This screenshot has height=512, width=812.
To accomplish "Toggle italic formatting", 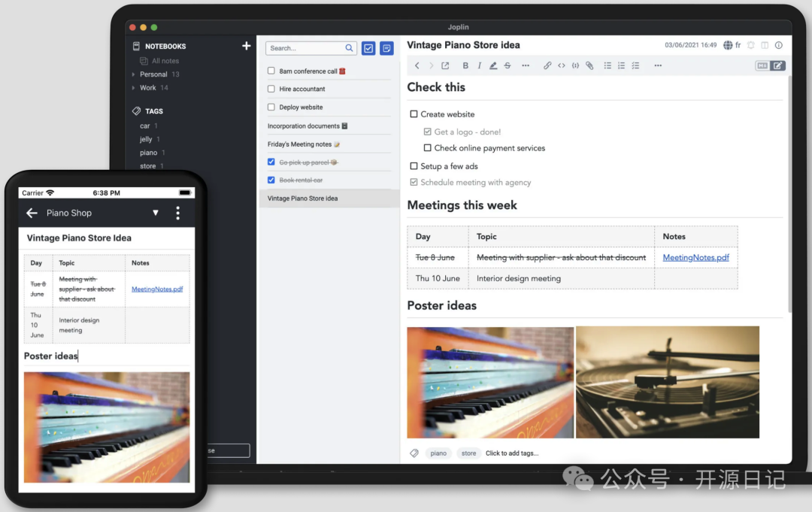I will click(x=479, y=65).
